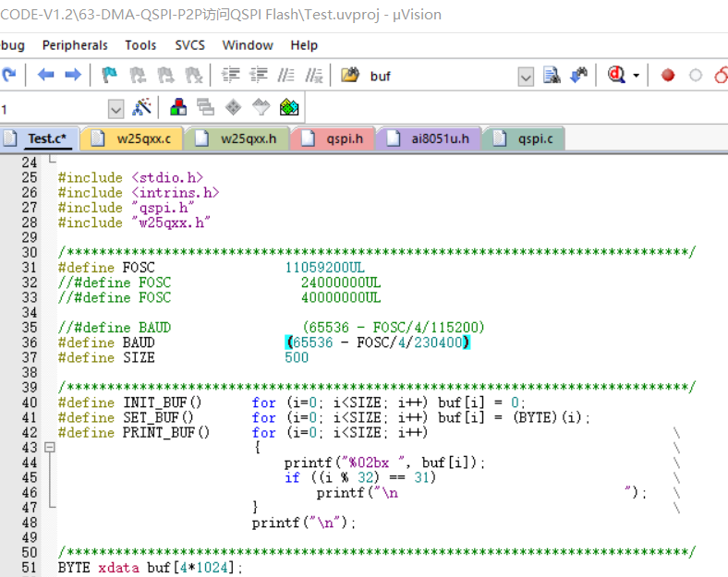Click the Redo toolbar icon
The width and height of the screenshot is (728, 577).
coord(8,74)
